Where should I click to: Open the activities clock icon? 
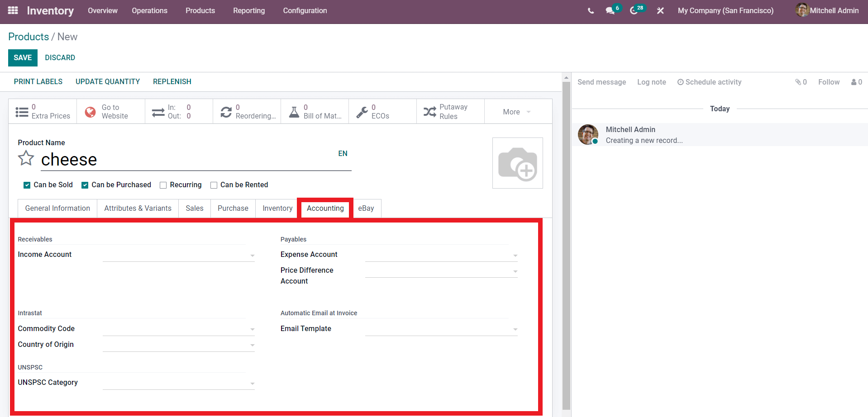point(634,10)
